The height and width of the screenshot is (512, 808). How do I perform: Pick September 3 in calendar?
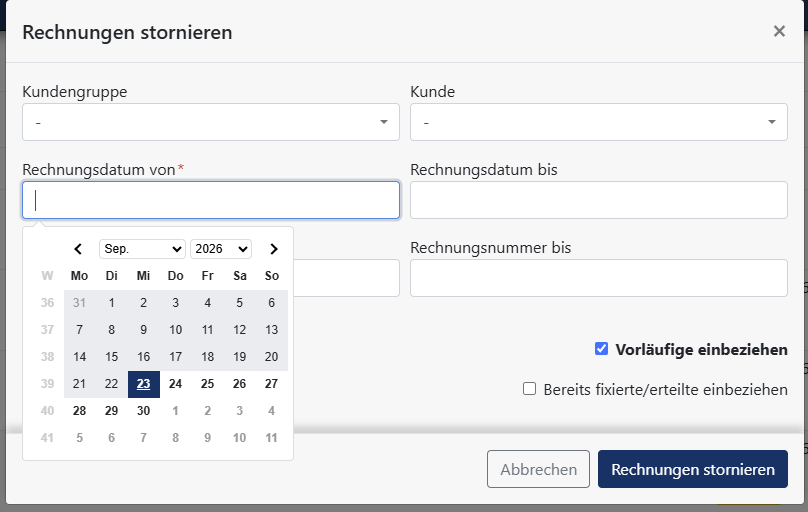click(x=176, y=303)
